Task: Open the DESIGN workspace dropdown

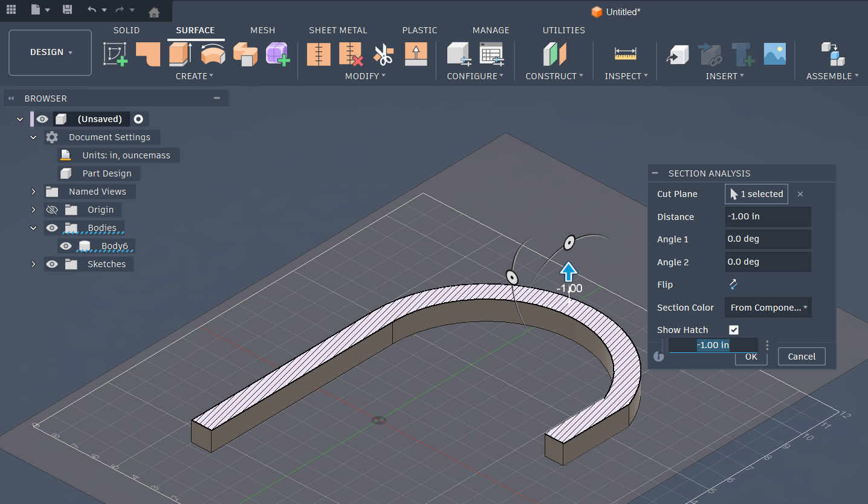Action: 50,53
